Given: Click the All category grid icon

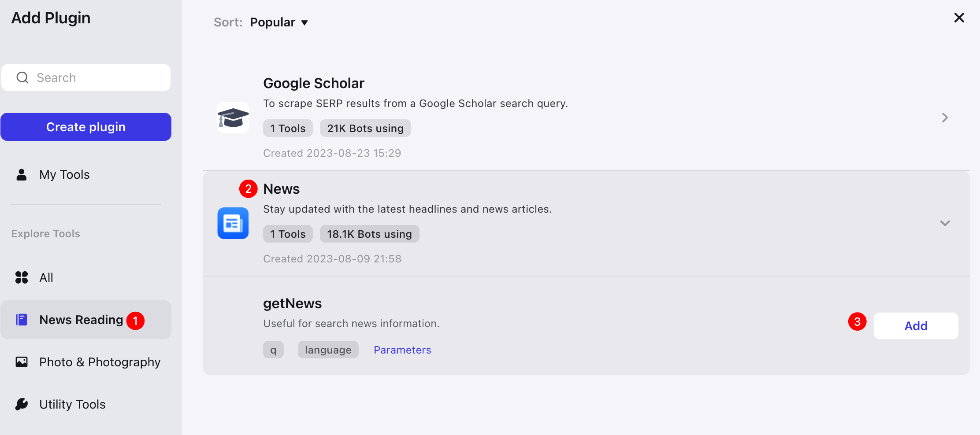Looking at the screenshot, I should [x=22, y=277].
